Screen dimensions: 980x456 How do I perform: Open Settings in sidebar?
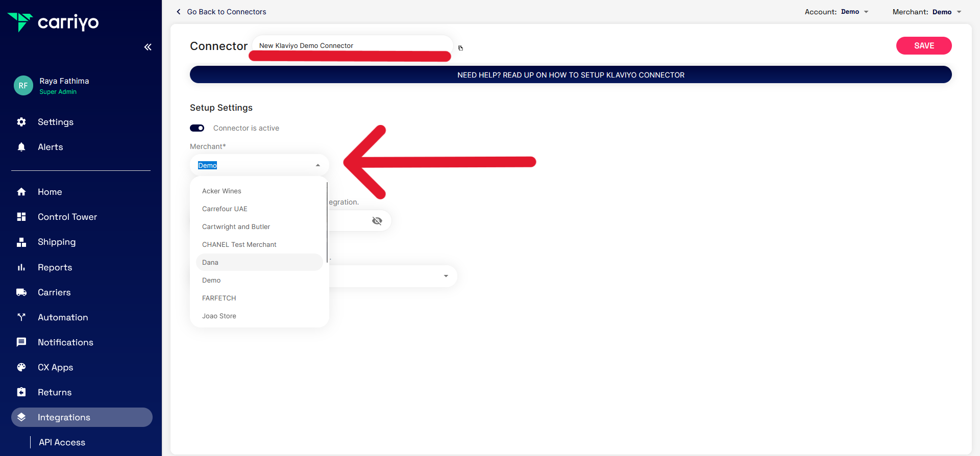pos(56,122)
